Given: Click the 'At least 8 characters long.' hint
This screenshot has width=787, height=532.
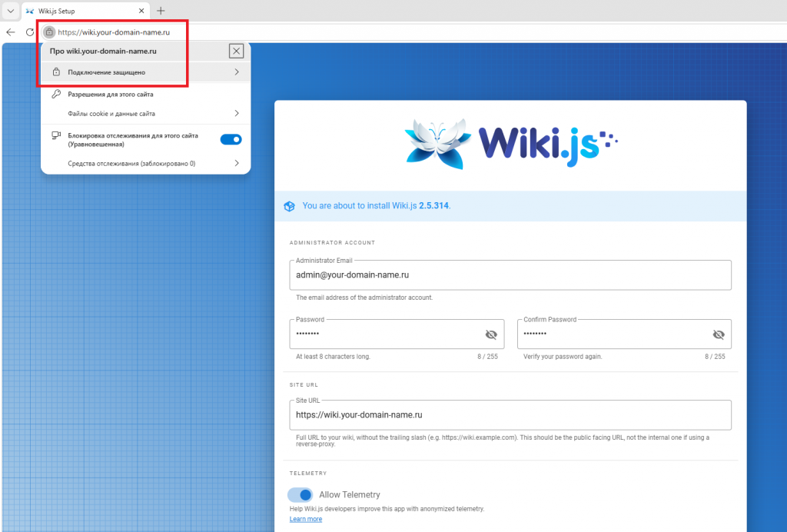Looking at the screenshot, I should click(x=333, y=357).
